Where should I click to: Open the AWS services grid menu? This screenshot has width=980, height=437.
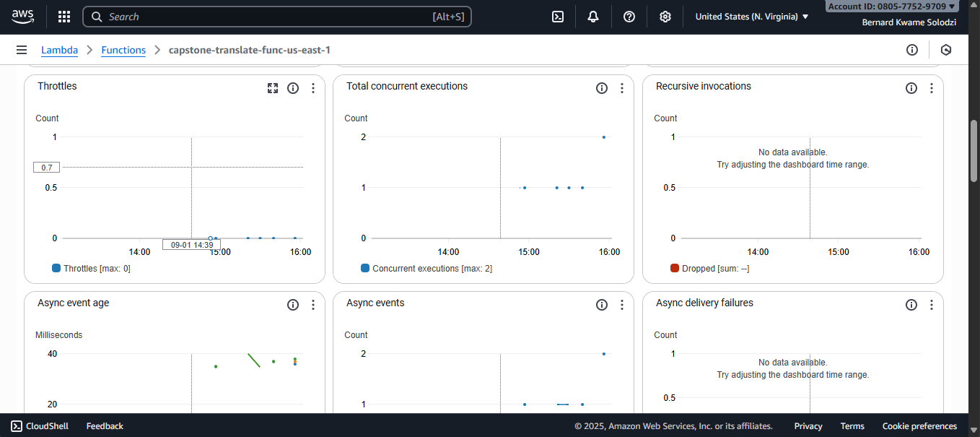coord(64,17)
